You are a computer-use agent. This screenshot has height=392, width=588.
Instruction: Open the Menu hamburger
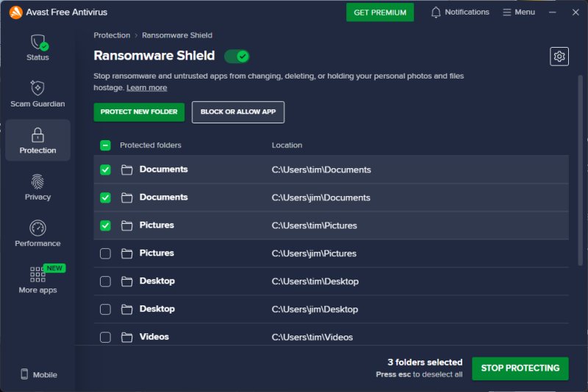[519, 12]
